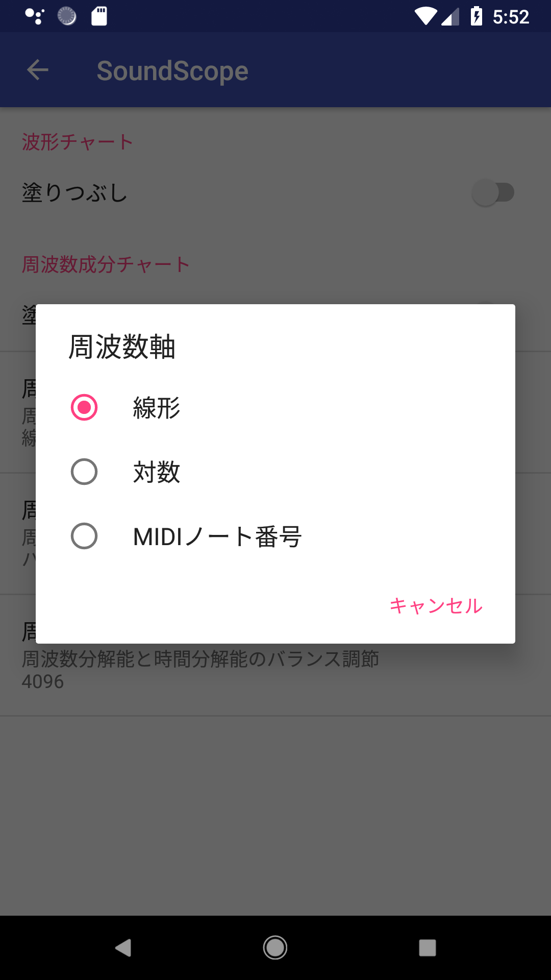The height and width of the screenshot is (980, 551).
Task: Tap the Assistant dots notification icon
Action: tap(35, 16)
